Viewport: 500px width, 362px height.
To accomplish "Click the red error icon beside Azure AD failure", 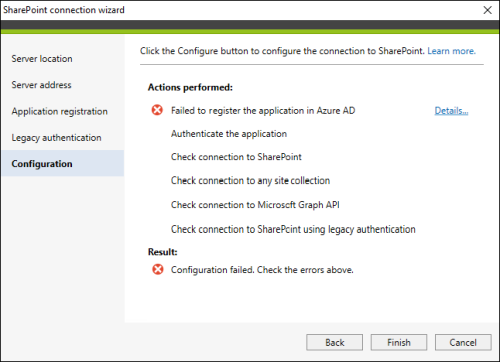I will point(157,110).
